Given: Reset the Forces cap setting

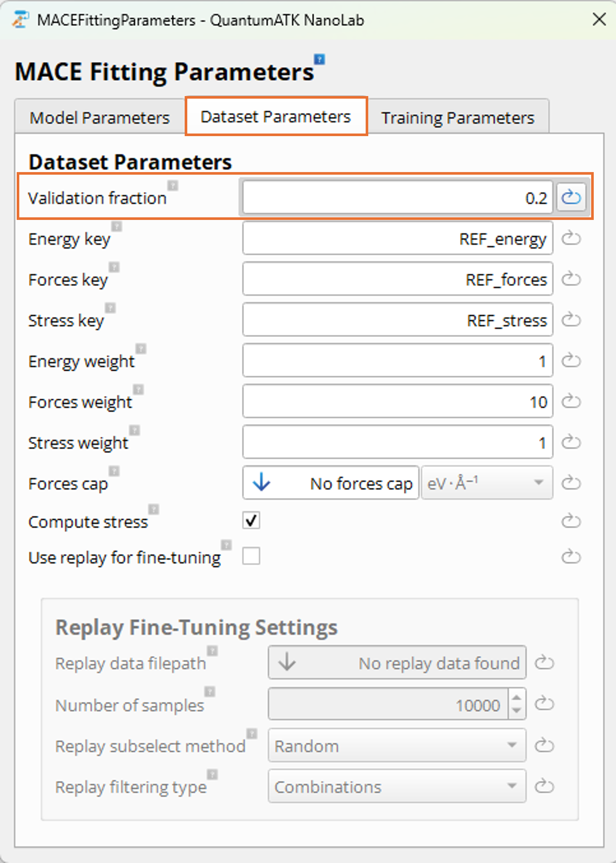Looking at the screenshot, I should tap(571, 483).
